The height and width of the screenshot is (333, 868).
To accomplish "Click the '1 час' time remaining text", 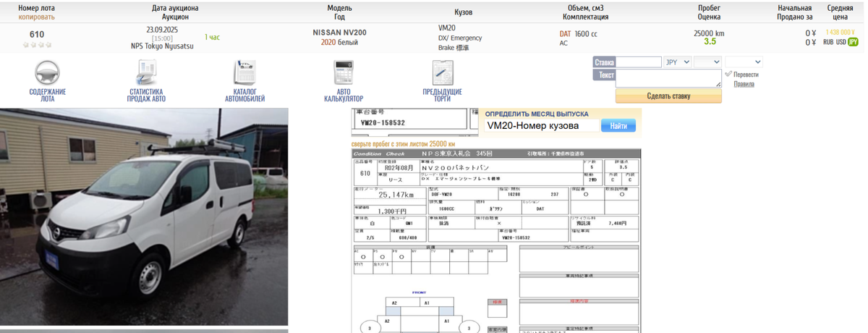I will coord(212,37).
